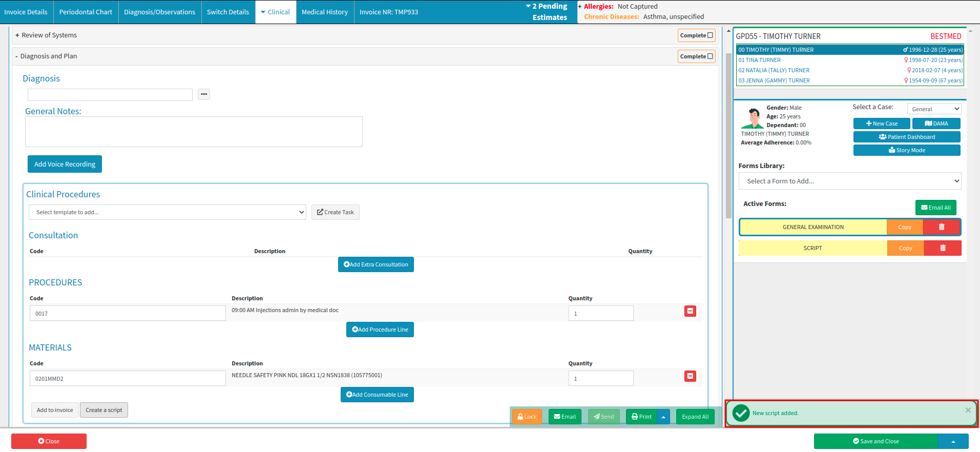Click Add Voice Recording button

pyautogui.click(x=65, y=164)
